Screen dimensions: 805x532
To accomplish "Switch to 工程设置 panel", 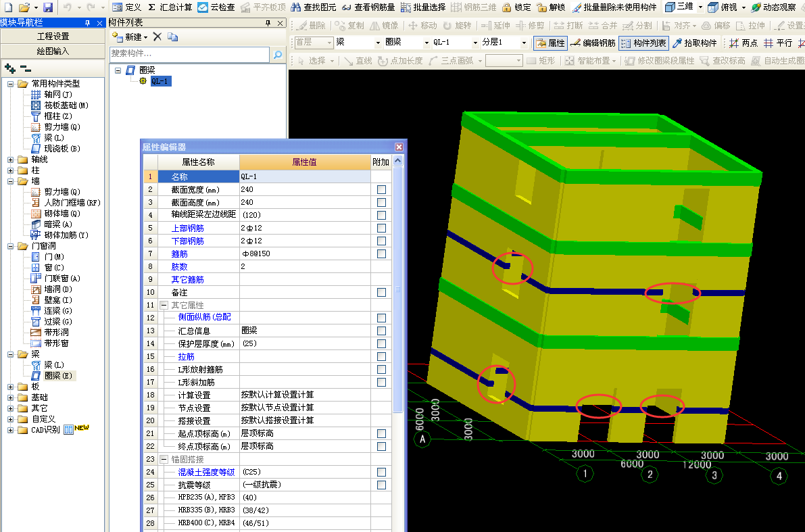I will pos(52,37).
